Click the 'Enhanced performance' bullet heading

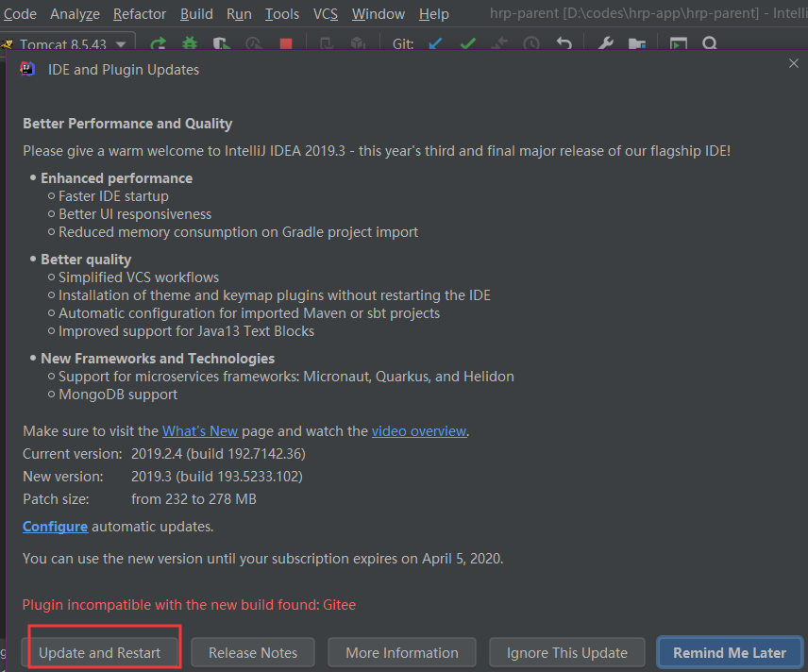tap(116, 178)
